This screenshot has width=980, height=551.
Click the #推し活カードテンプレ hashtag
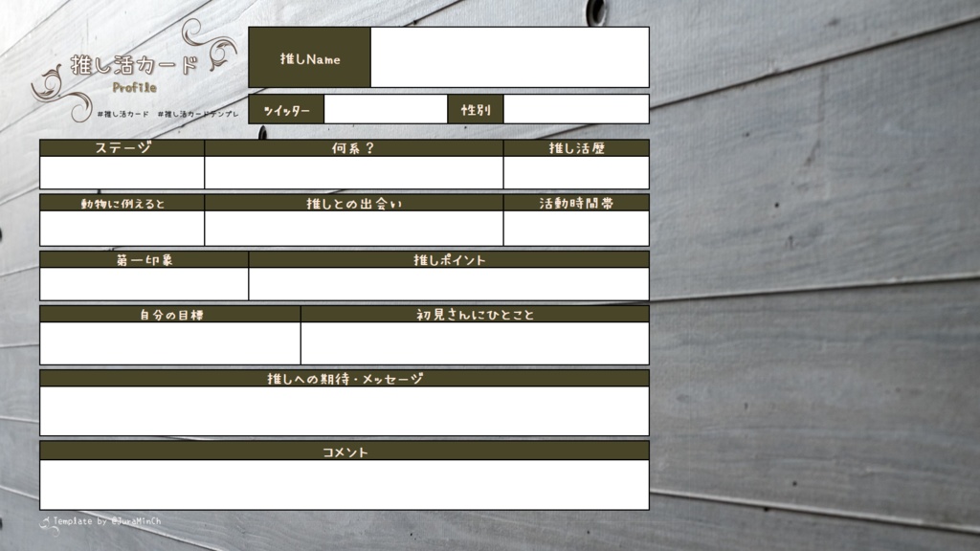pyautogui.click(x=198, y=115)
